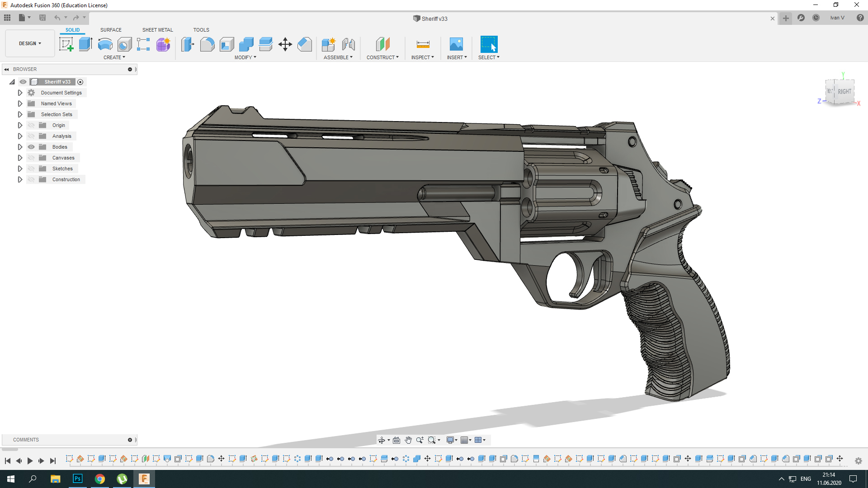868x488 pixels.
Task: Activate the Fillet tool
Action: click(208, 44)
